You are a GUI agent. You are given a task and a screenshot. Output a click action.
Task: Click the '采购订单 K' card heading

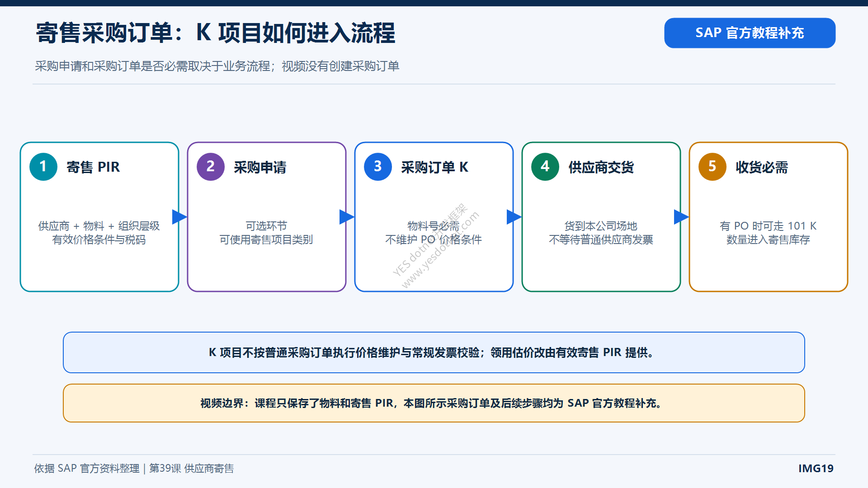click(x=434, y=167)
